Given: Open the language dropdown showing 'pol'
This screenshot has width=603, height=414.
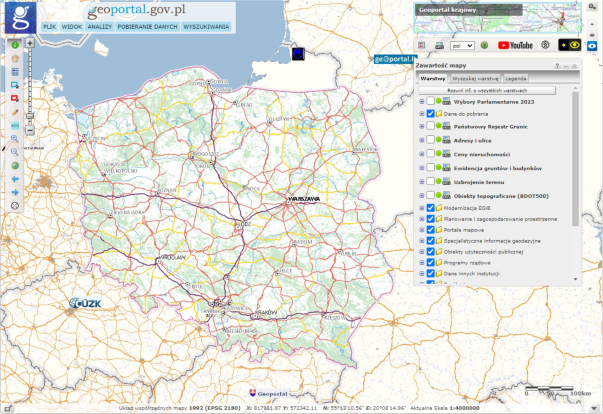Looking at the screenshot, I should pyautogui.click(x=462, y=45).
